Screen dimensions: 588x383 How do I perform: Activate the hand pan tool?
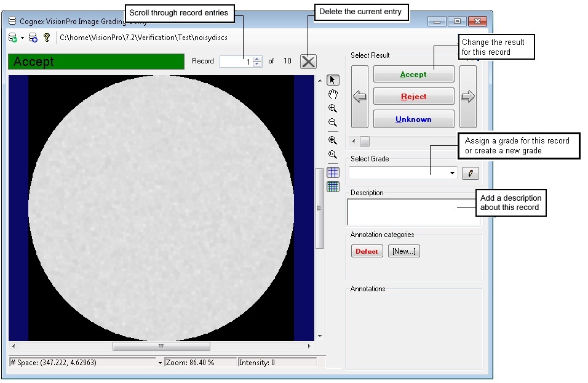point(333,94)
